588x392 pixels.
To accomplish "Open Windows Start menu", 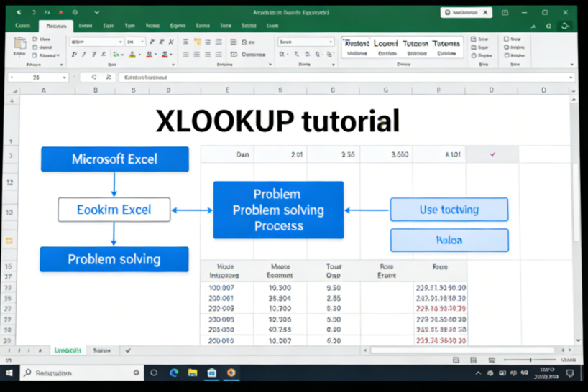I will pos(9,373).
